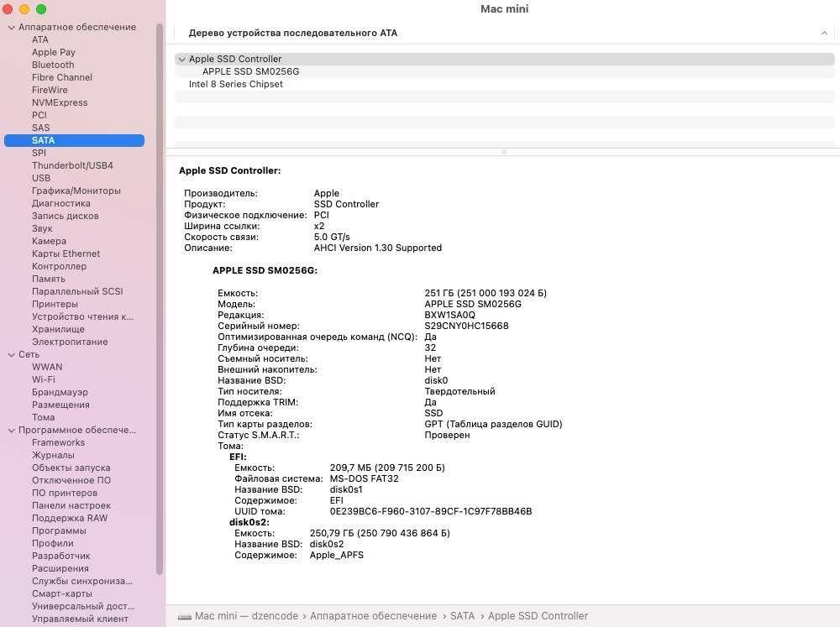Image resolution: width=840 pixels, height=627 pixels.
Task: Select Frameworks under software section
Action: 59,443
